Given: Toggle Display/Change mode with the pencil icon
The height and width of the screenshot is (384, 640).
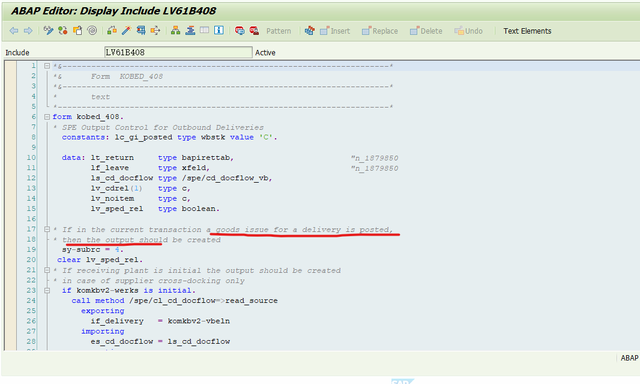Looking at the screenshot, I should 48,31.
